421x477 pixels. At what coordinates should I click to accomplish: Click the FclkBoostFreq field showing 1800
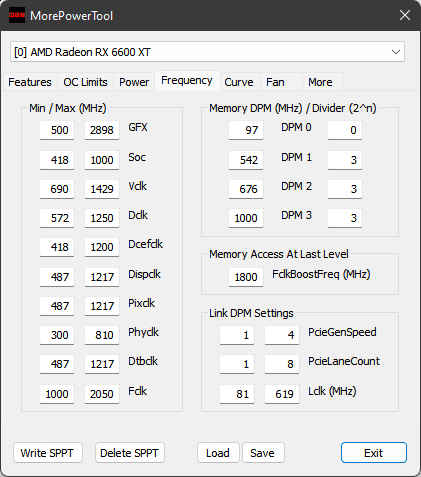coord(246,277)
